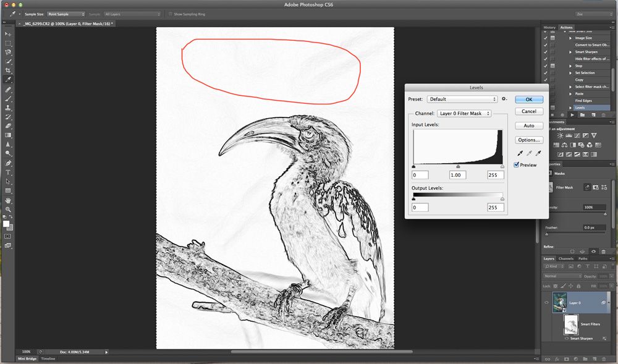The height and width of the screenshot is (364, 618).
Task: Pick the white point eyedropper in Levels
Action: click(538, 153)
